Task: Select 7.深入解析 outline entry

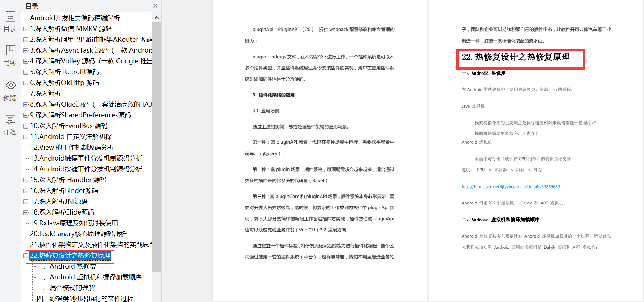Action: pos(46,93)
